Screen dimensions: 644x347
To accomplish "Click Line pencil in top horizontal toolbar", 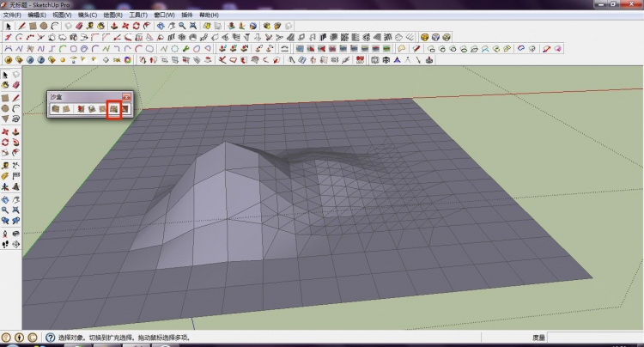I will click(21, 26).
